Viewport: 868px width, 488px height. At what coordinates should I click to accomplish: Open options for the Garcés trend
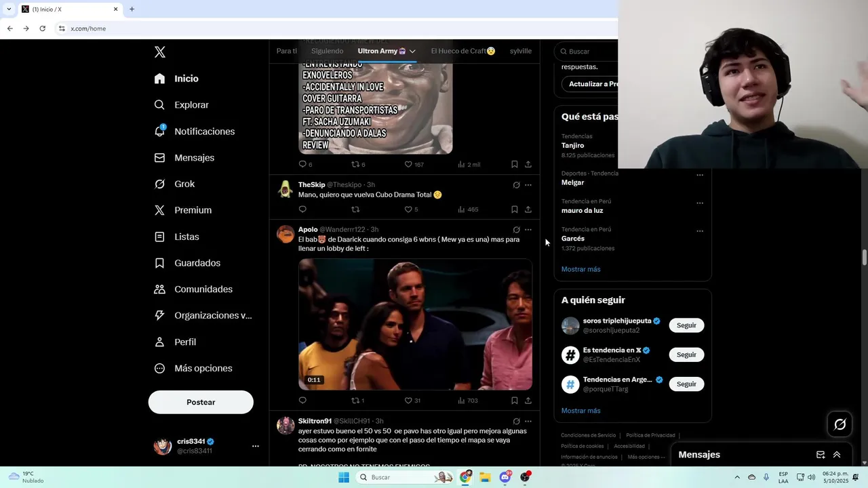click(x=700, y=231)
